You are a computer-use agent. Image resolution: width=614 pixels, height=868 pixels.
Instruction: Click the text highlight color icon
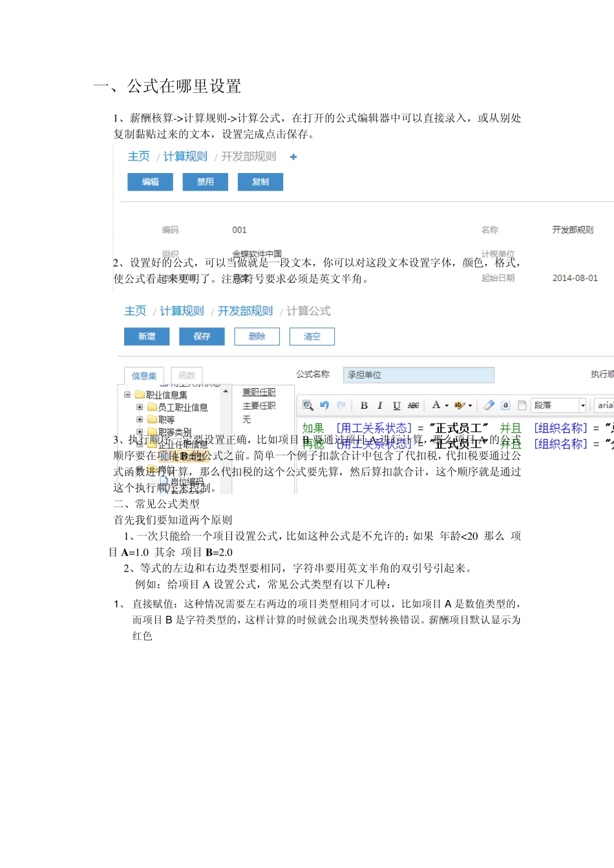tap(460, 406)
